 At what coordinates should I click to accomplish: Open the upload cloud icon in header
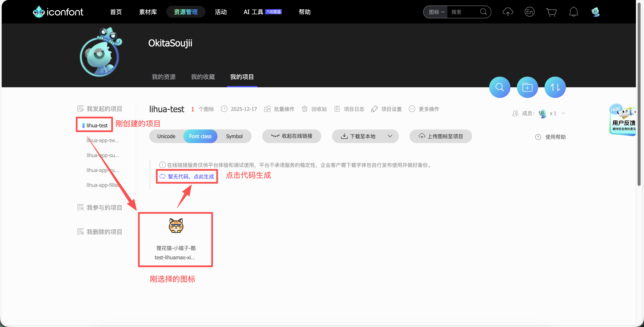coord(507,12)
